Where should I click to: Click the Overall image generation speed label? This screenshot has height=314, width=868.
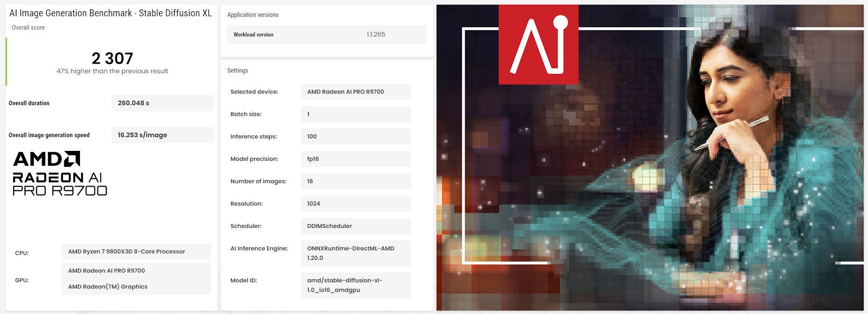click(49, 135)
